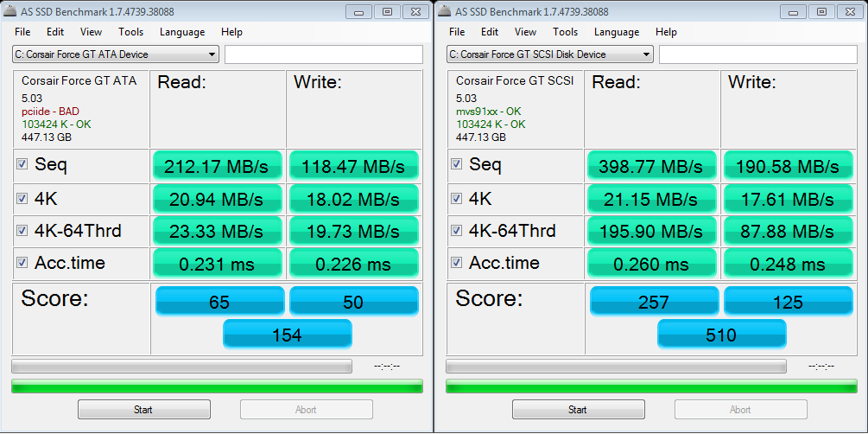This screenshot has width=868, height=434.
Task: Click the 17.61 MB/s 4K write result
Action: click(x=789, y=200)
